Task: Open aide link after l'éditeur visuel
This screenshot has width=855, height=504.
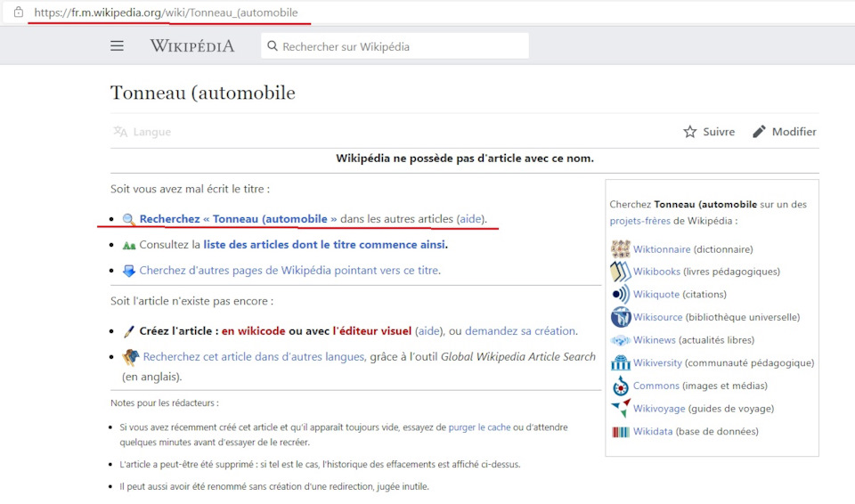Action: (x=428, y=330)
